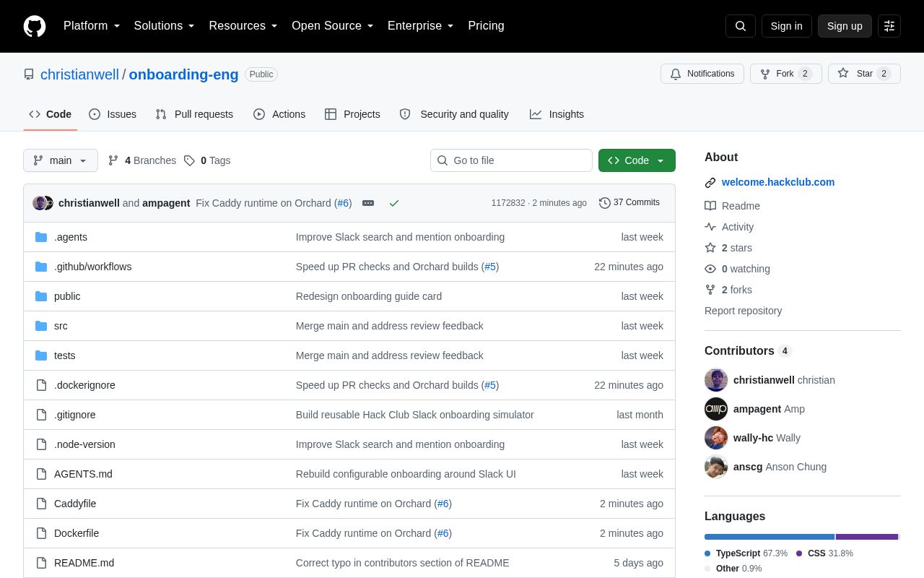The height and width of the screenshot is (578, 924).
Task: Click the public folder icon
Action: (x=41, y=296)
